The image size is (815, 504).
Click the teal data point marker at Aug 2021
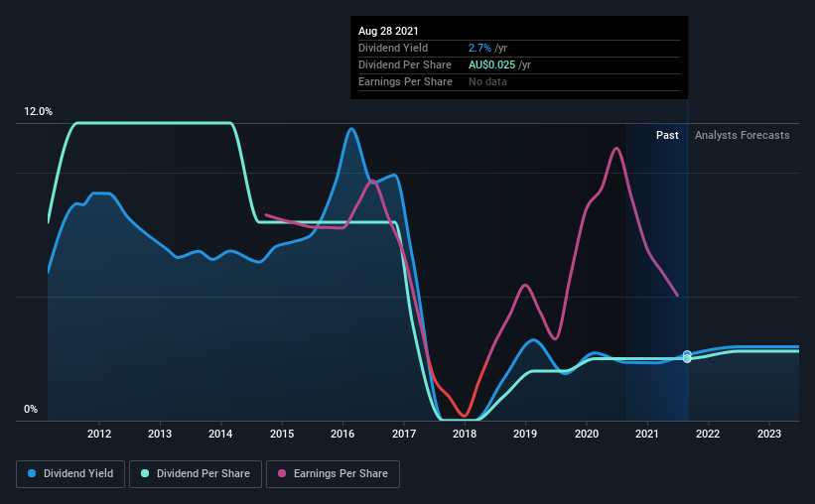coord(687,358)
